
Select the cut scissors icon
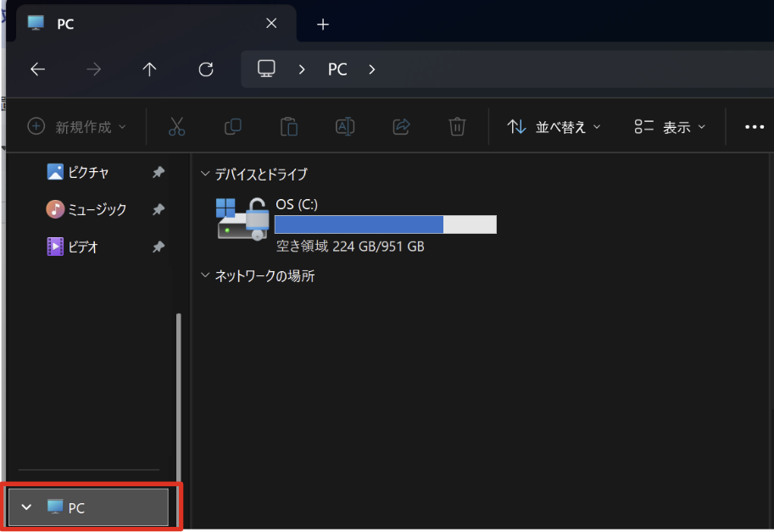[x=176, y=127]
